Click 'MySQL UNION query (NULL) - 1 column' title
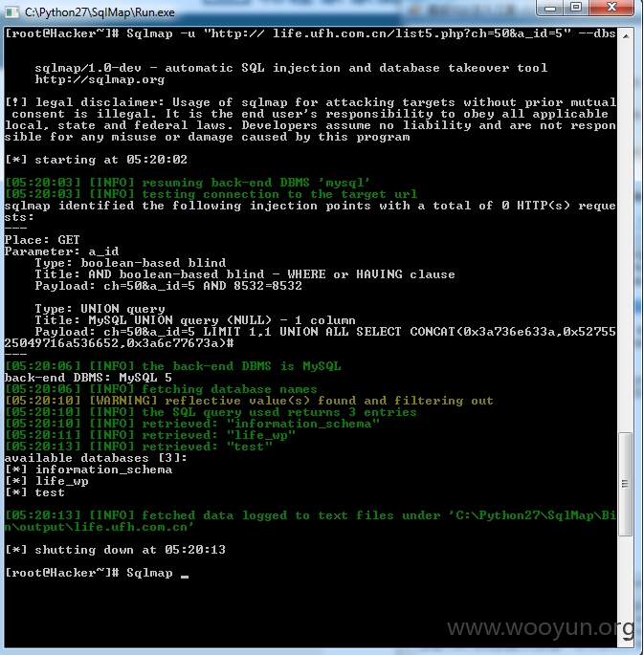This screenshot has height=655, width=644. (x=222, y=320)
